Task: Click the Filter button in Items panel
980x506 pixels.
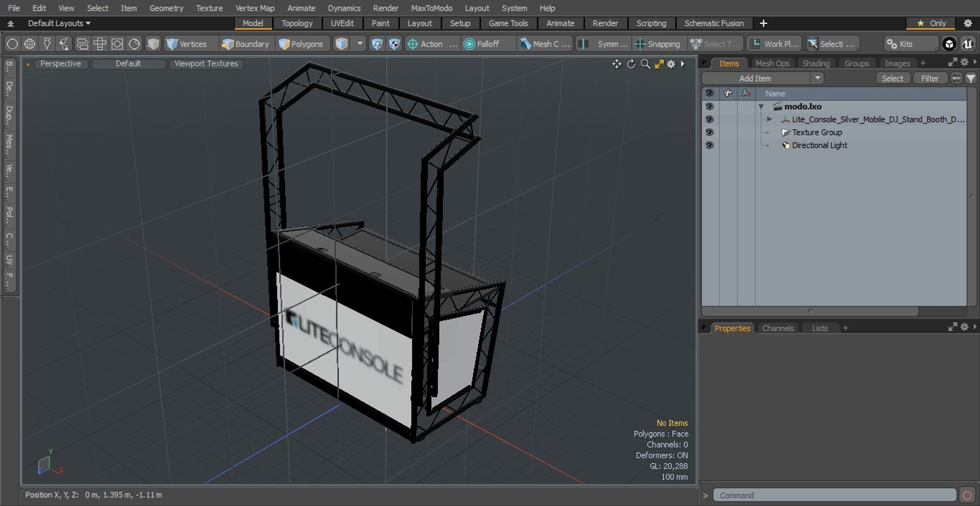Action: point(929,78)
